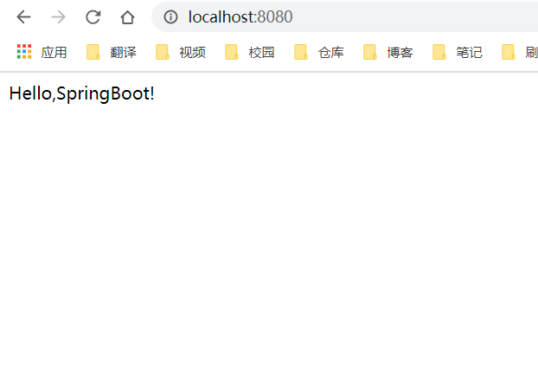
Task: Click the forward navigation arrow
Action: (x=58, y=16)
